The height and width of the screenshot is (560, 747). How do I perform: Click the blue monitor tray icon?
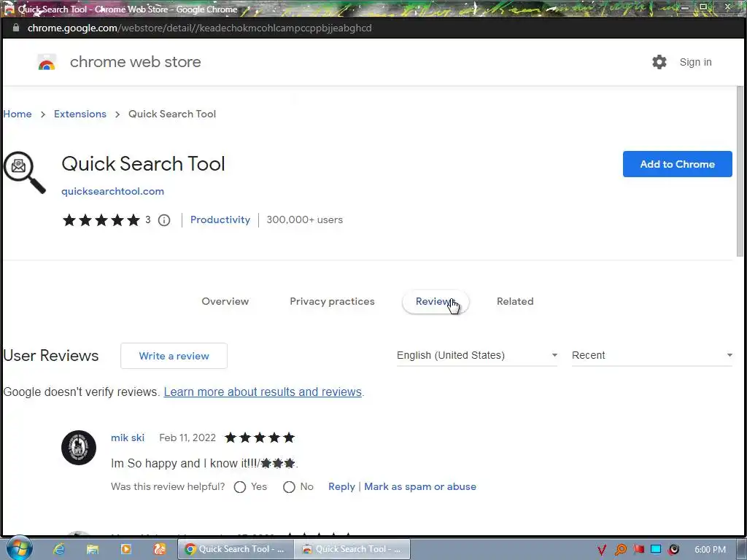point(656,549)
